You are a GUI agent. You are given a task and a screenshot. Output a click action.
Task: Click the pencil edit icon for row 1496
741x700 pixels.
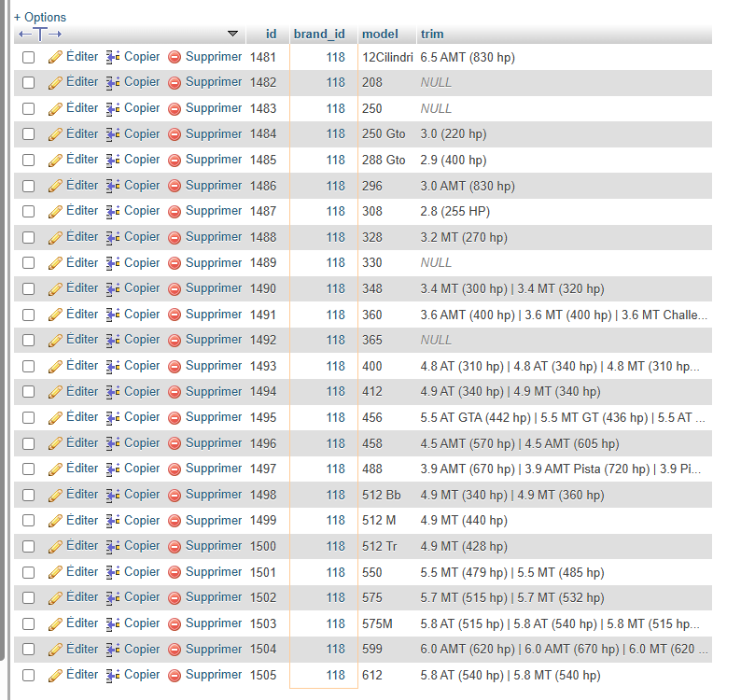tap(55, 443)
